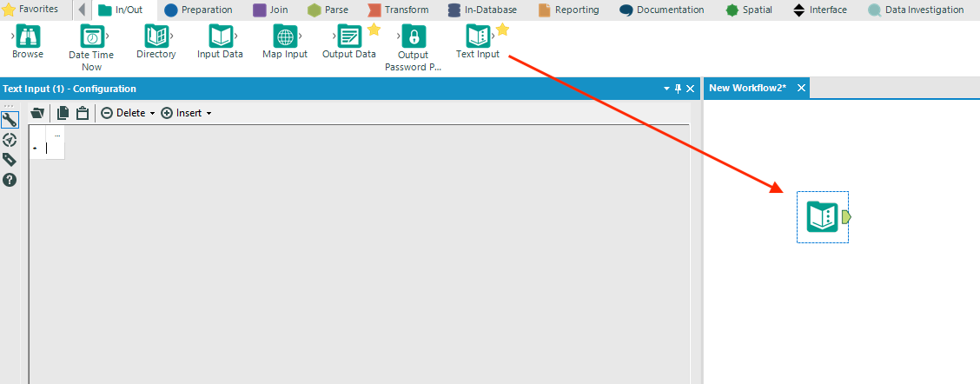Expand the Insert dropdown
This screenshot has width=980, height=384.
[x=209, y=113]
